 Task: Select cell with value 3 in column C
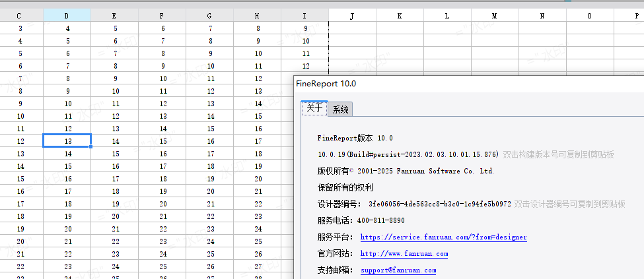coord(20,28)
